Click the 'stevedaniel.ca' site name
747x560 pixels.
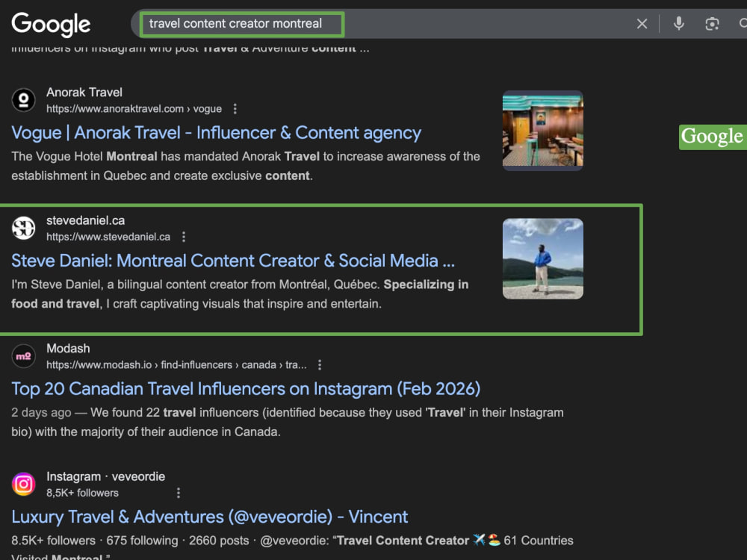(x=85, y=220)
